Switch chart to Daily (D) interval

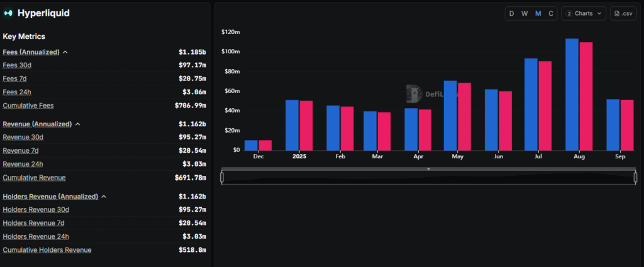tap(511, 14)
